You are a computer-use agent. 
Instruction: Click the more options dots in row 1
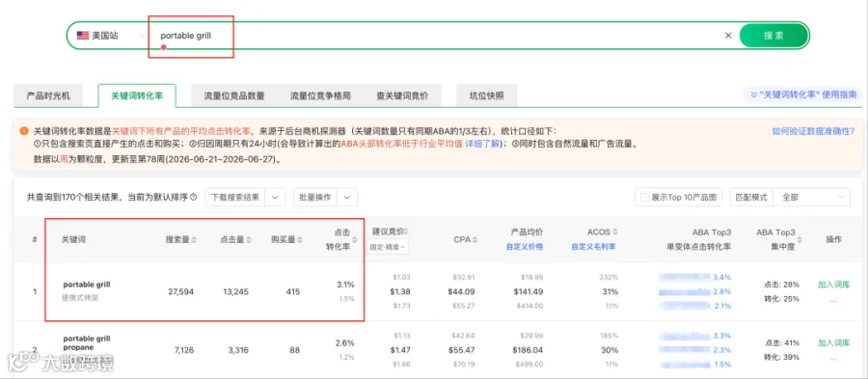[x=833, y=302]
